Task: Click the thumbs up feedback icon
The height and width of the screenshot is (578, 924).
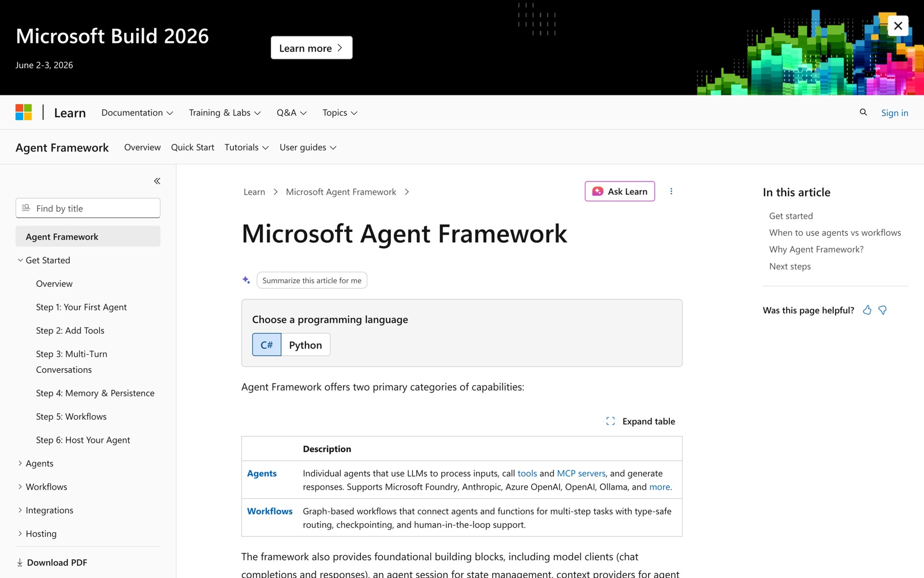Action: point(867,310)
